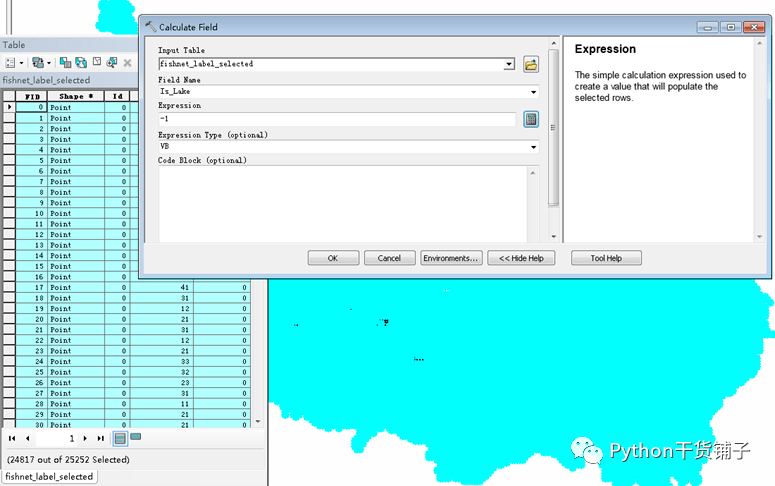Go to next record in table

coord(85,438)
